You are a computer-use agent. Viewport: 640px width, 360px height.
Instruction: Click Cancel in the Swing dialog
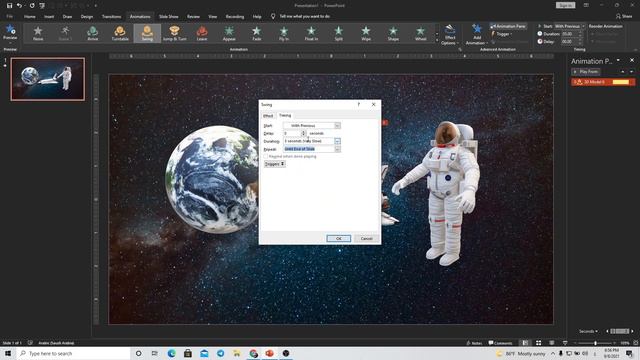click(x=367, y=238)
